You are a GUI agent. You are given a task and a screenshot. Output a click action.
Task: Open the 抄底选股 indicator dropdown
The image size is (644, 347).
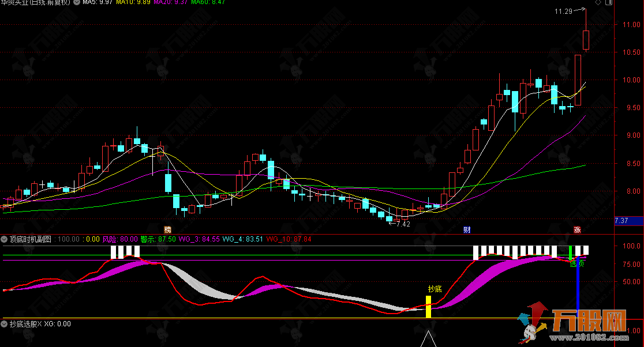[x=5, y=324]
